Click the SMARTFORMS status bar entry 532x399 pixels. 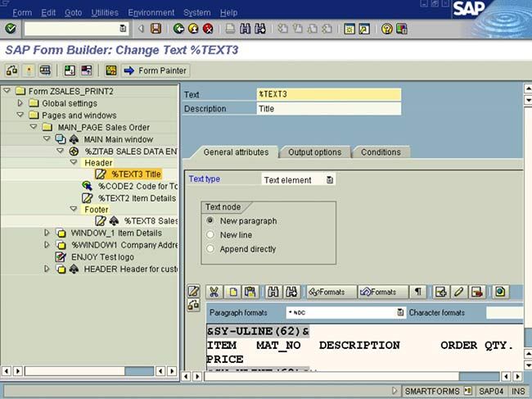click(432, 391)
